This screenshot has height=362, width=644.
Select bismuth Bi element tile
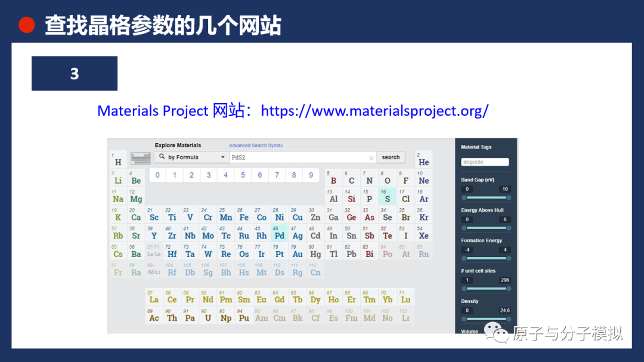[x=369, y=252]
